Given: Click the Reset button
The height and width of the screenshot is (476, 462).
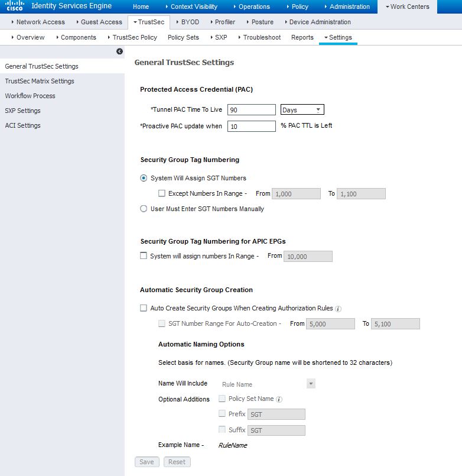Looking at the screenshot, I should (x=177, y=462).
